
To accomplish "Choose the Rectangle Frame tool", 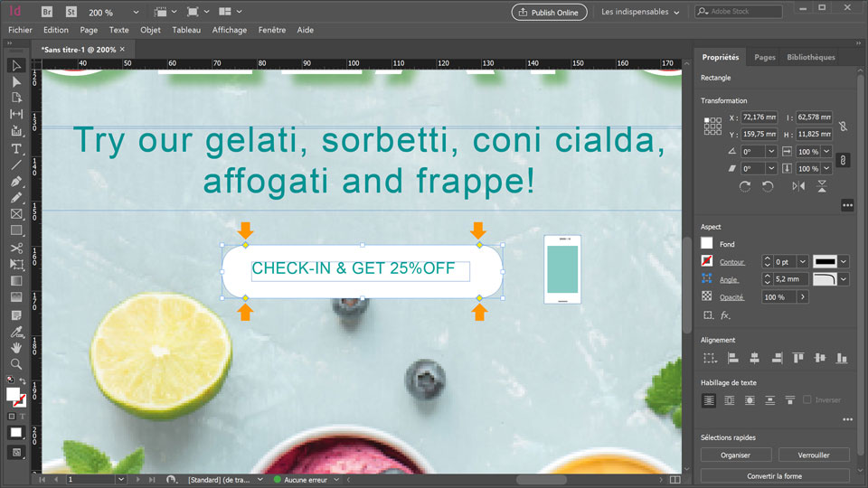I will coord(16,213).
